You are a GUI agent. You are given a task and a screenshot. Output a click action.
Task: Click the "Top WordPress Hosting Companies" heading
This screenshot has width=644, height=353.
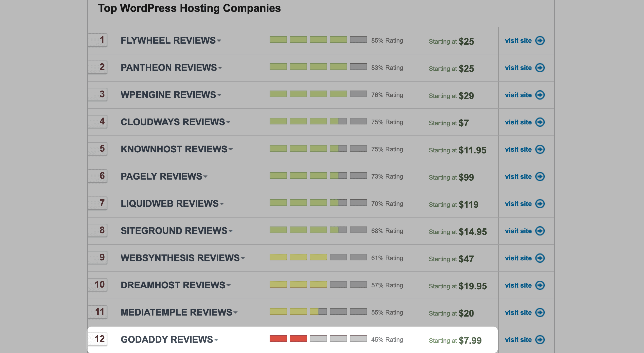pyautogui.click(x=190, y=8)
